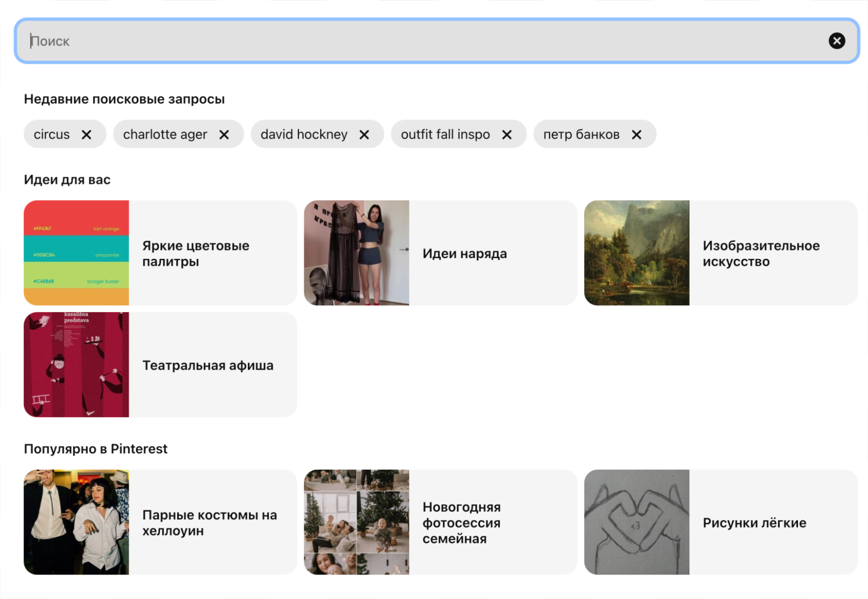Choose the 'outfit fall inspo' query
Viewport: 868px width, 599px height.
click(x=445, y=134)
